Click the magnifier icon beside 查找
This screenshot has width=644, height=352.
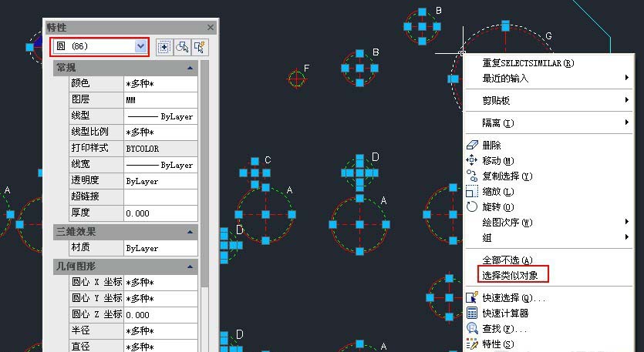[472, 328]
